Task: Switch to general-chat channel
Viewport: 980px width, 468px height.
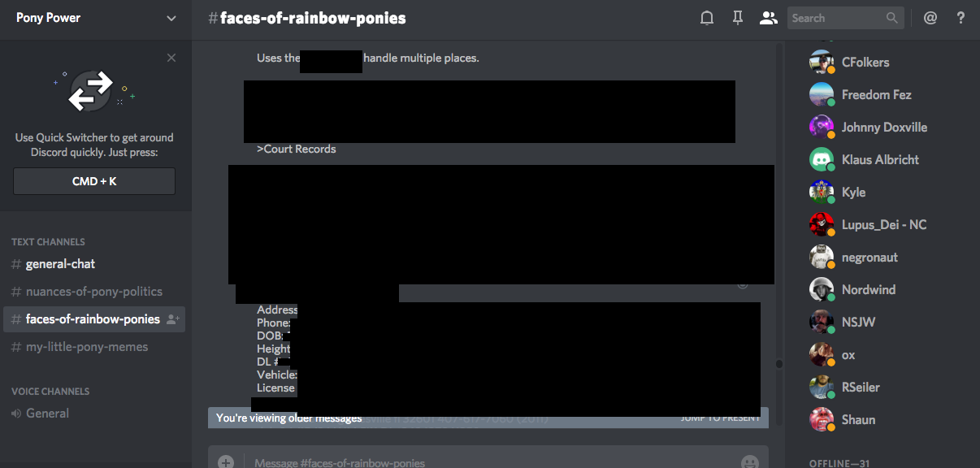Action: [x=60, y=264]
